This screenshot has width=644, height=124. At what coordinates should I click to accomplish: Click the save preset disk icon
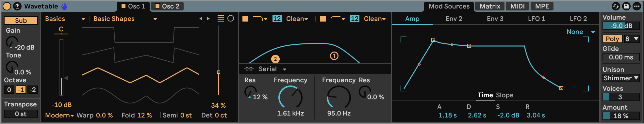[626, 6]
